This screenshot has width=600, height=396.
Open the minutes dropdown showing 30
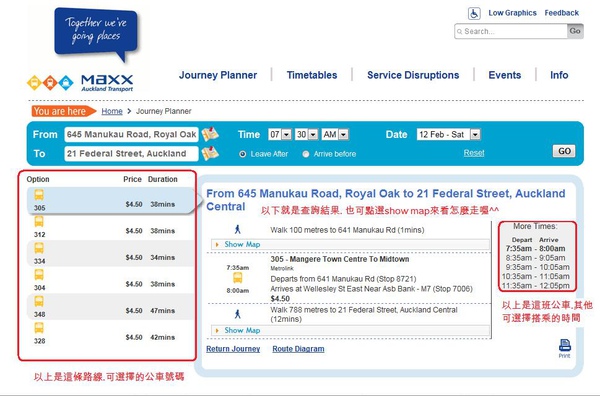coord(307,134)
